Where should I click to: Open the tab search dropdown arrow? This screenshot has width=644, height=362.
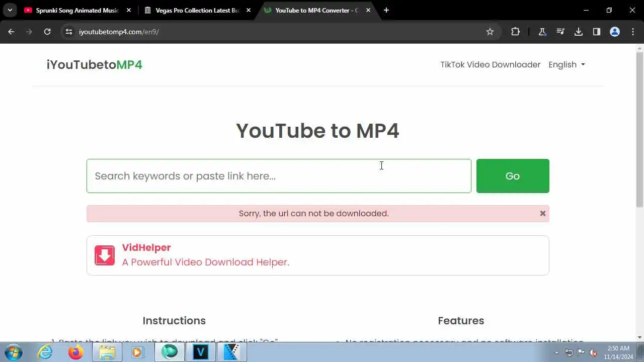[10, 10]
